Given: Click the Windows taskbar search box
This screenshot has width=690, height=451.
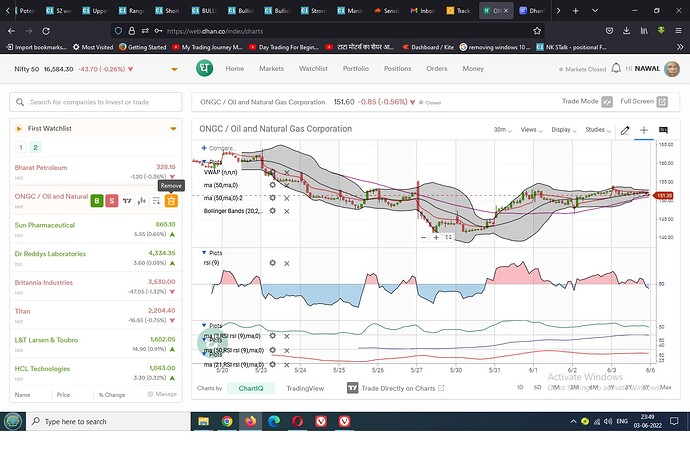Looking at the screenshot, I should click(x=108, y=422).
